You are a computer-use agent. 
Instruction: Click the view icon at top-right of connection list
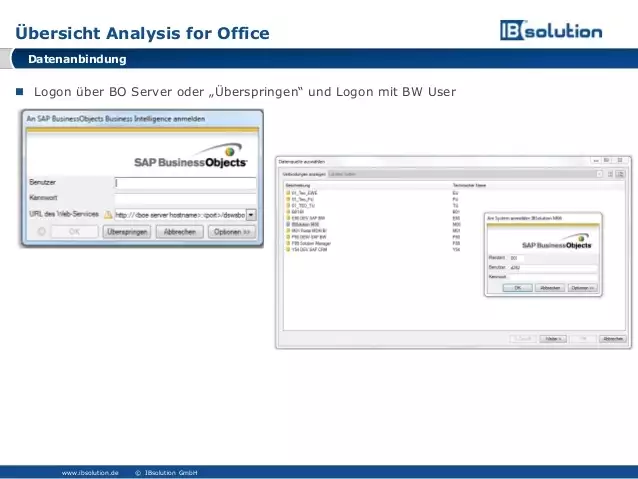(621, 174)
